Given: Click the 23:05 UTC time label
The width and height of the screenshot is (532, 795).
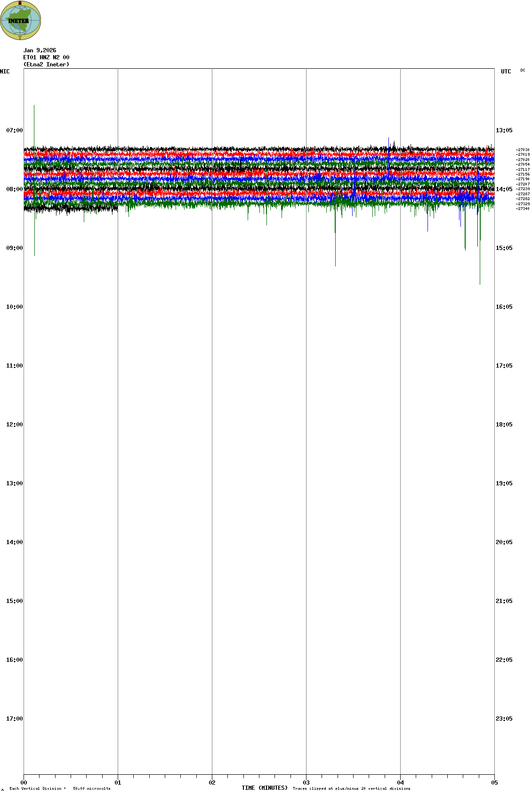Looking at the screenshot, I should [504, 719].
